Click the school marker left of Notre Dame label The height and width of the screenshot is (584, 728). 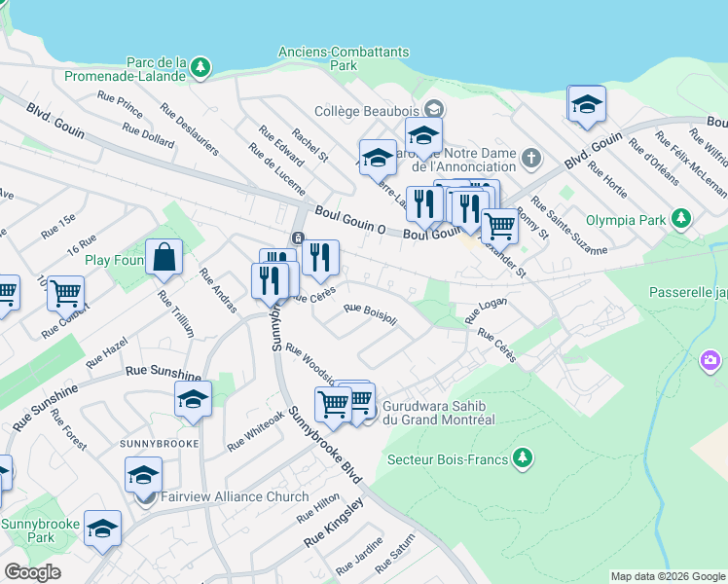click(x=378, y=161)
